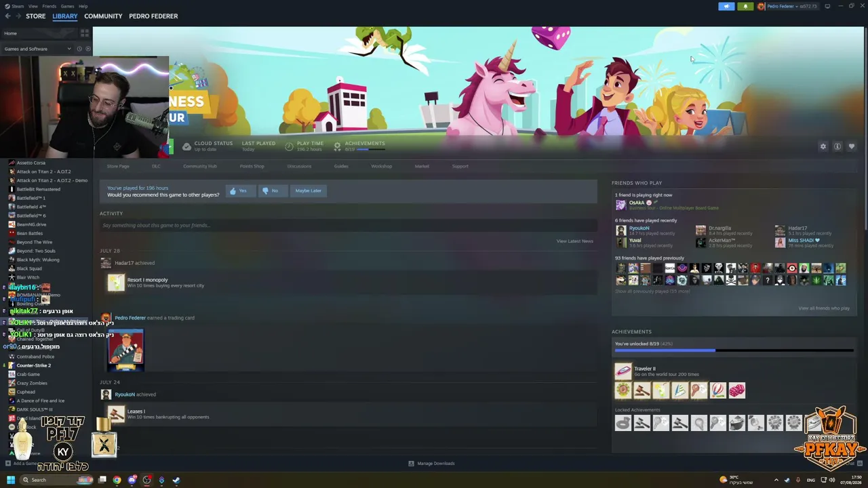Select Cuphead in the game list
Image resolution: width=868 pixels, height=488 pixels.
26,392
